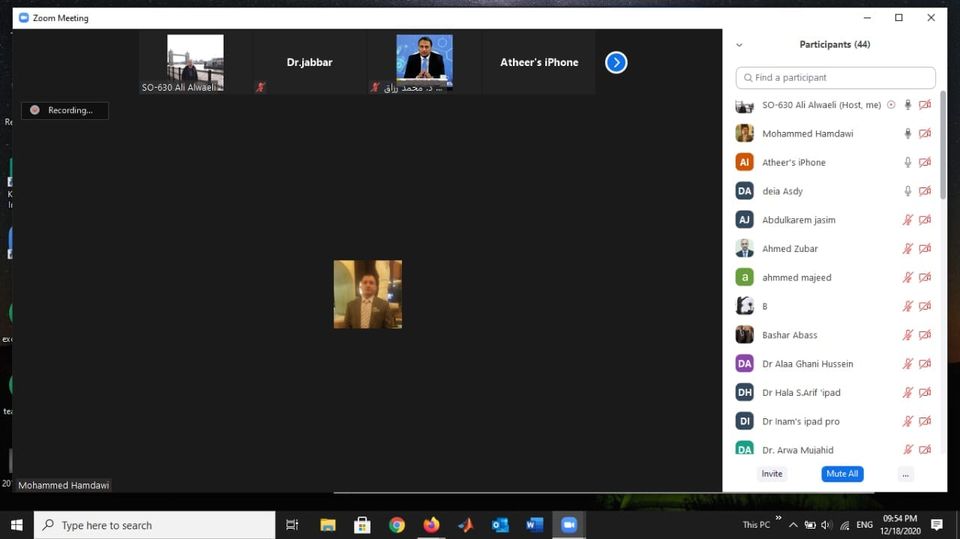Click the camera-off icon beside Atheer's iPhone

point(925,163)
